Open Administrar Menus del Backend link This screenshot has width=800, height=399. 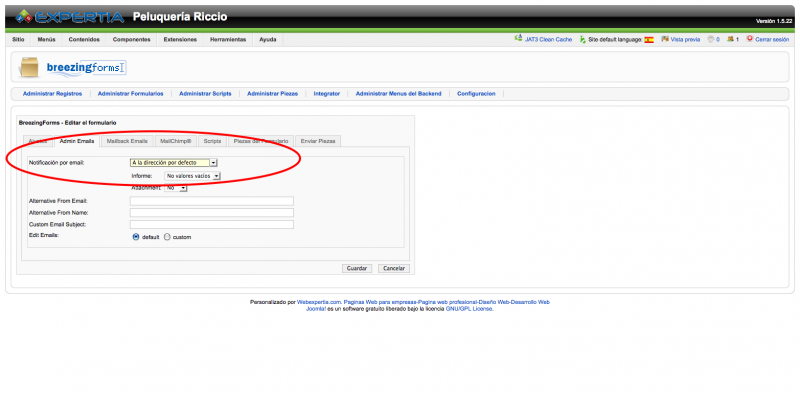(x=398, y=94)
